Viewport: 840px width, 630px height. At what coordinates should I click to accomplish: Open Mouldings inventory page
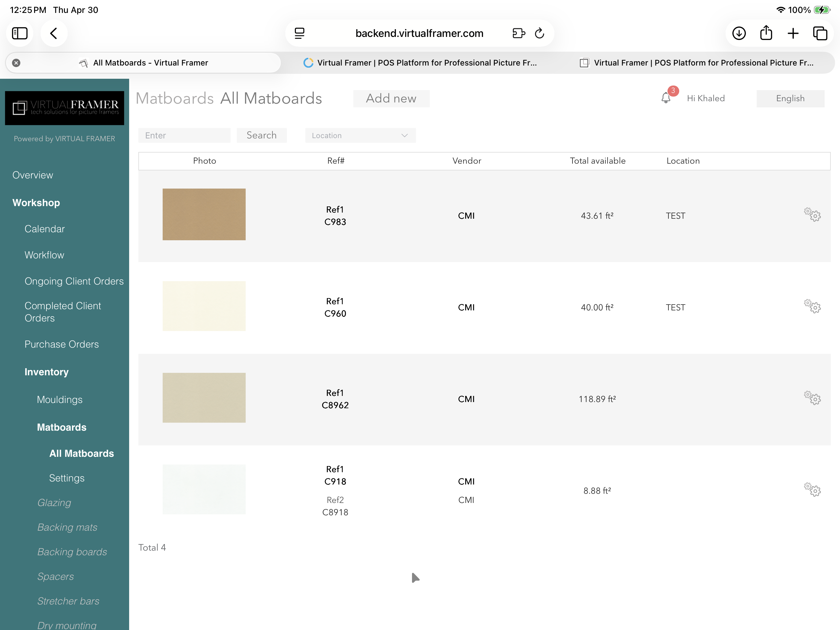click(60, 400)
